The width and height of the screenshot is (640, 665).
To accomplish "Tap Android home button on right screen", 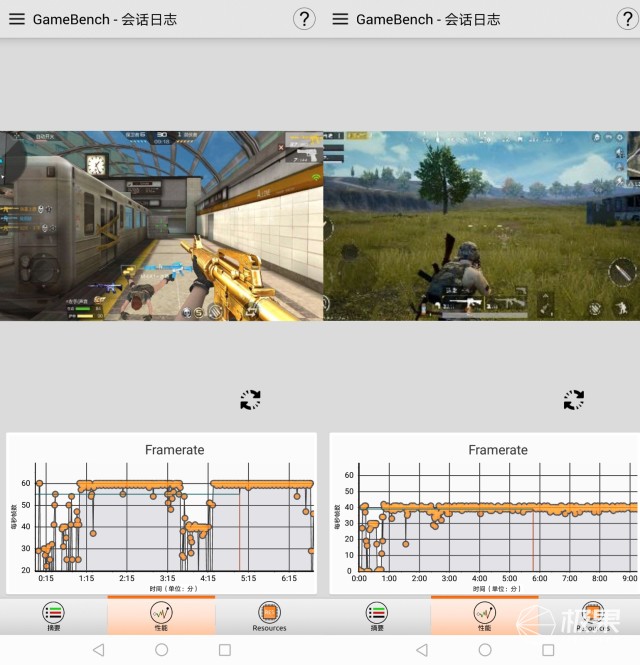I will pyautogui.click(x=485, y=650).
